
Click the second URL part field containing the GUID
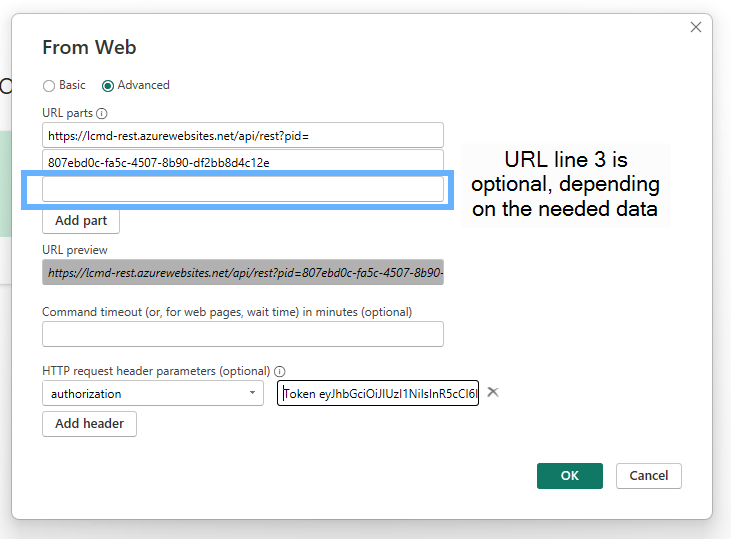tap(243, 162)
